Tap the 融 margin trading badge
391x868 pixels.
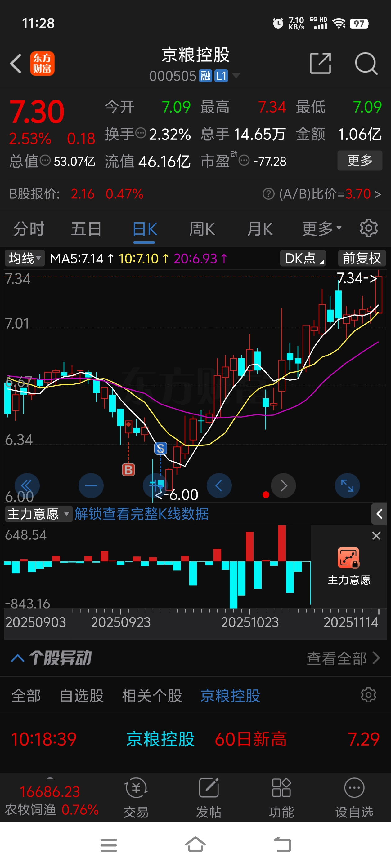point(205,76)
